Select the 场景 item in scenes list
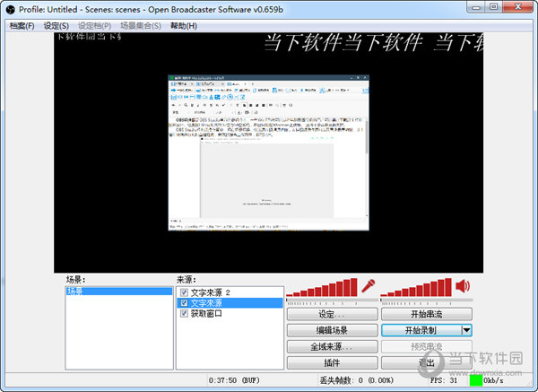Screen dimensions: 538x392 coord(119,291)
